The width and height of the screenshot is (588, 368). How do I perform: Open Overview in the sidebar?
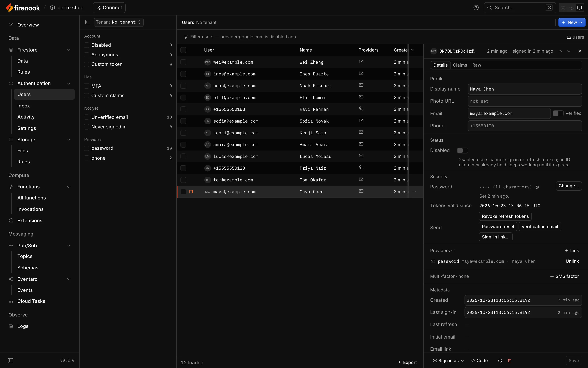pos(28,25)
